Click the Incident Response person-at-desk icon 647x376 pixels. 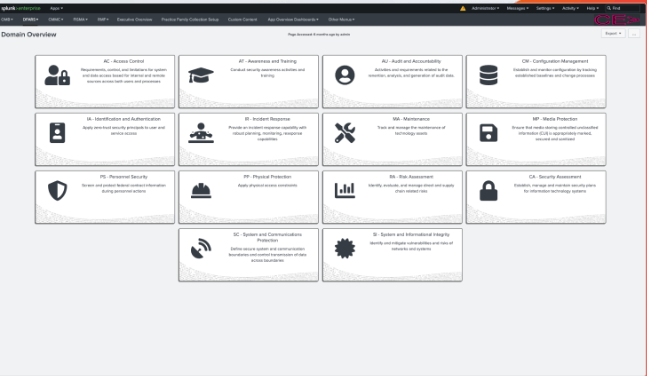tap(201, 133)
